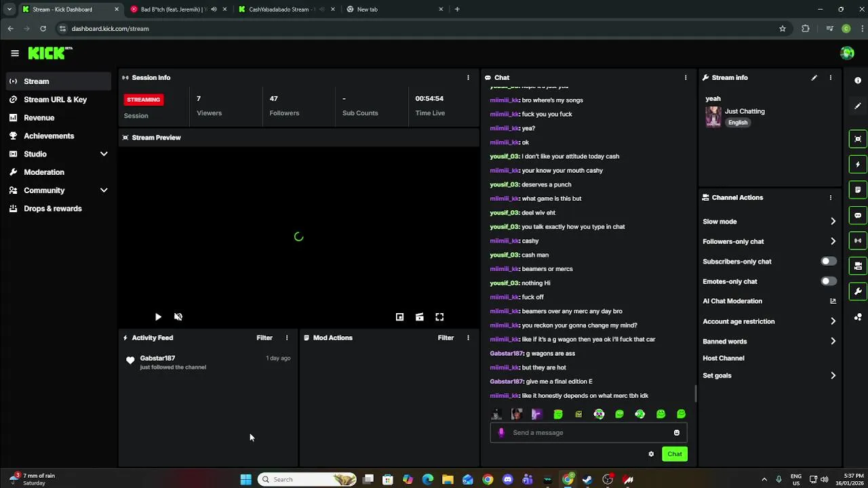Image resolution: width=868 pixels, height=488 pixels.
Task: Toggle the chat bubble widget icon
Action: pos(858,216)
